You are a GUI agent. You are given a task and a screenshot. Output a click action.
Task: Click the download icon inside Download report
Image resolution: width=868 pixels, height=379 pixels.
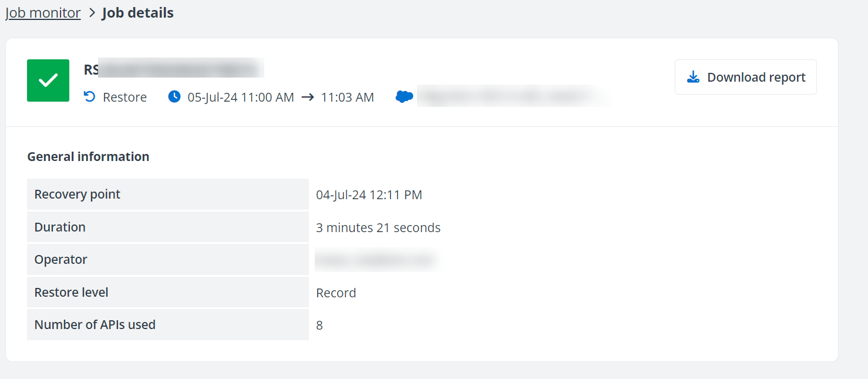[x=694, y=76]
